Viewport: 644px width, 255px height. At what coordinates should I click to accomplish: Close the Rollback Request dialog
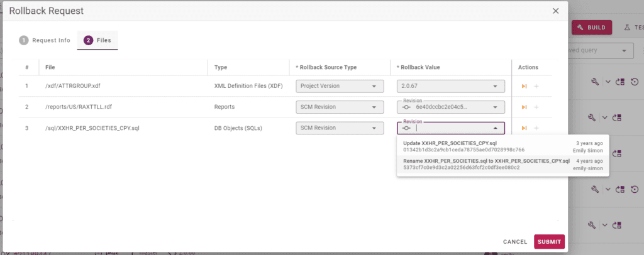point(555,11)
